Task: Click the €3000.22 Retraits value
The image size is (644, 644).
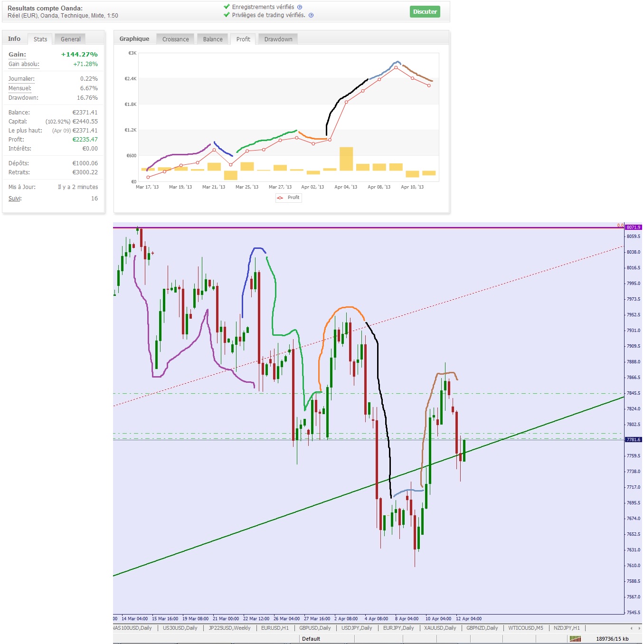Action: tap(85, 172)
